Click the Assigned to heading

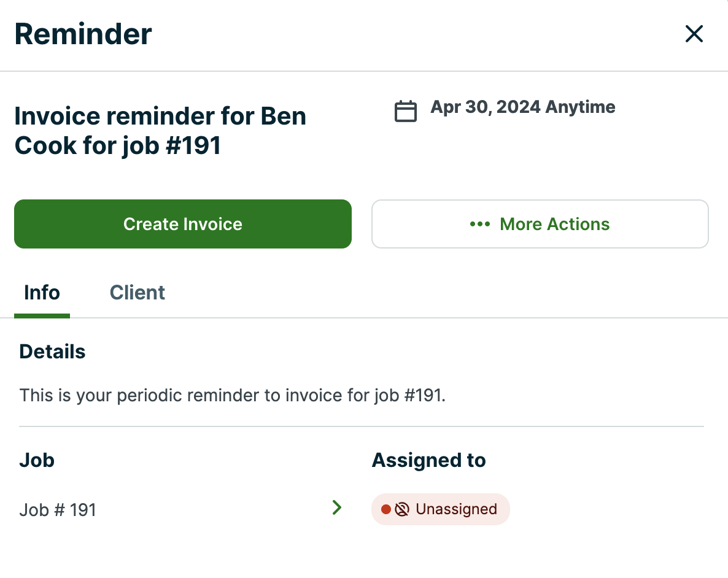click(428, 460)
